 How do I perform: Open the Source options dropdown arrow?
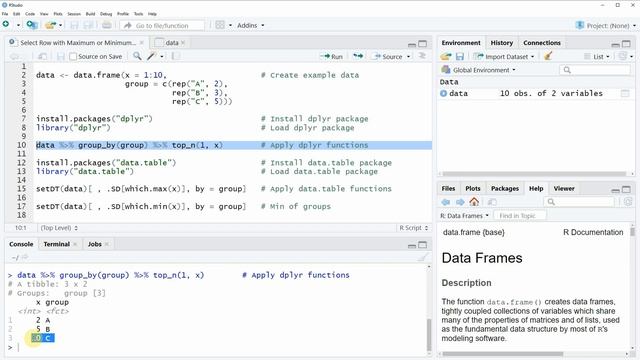click(x=408, y=56)
